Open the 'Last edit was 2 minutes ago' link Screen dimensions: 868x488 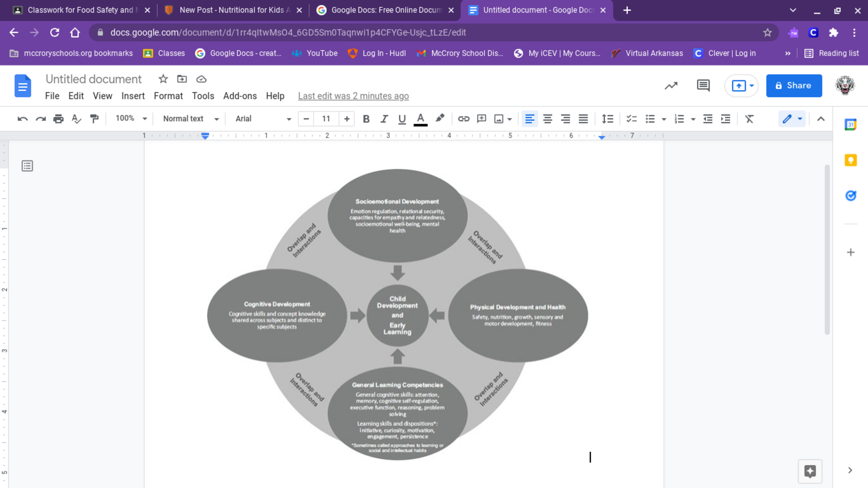click(x=353, y=96)
